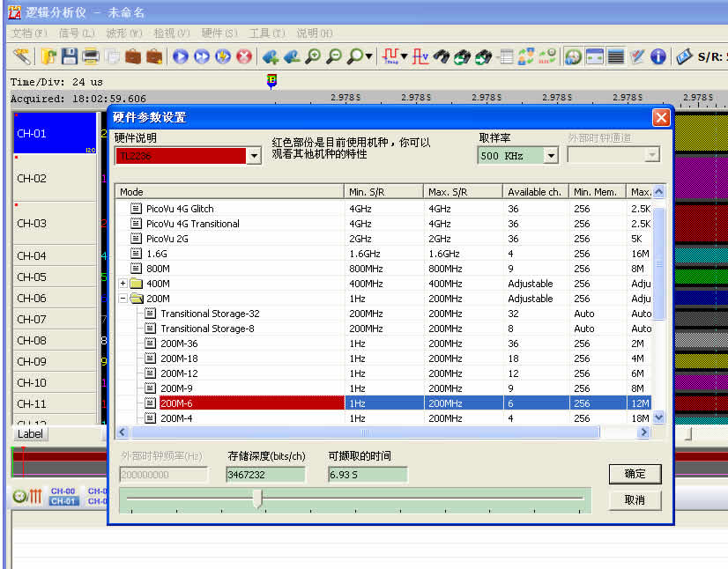
Task: Open the 硬件(S) menu
Action: [219, 33]
